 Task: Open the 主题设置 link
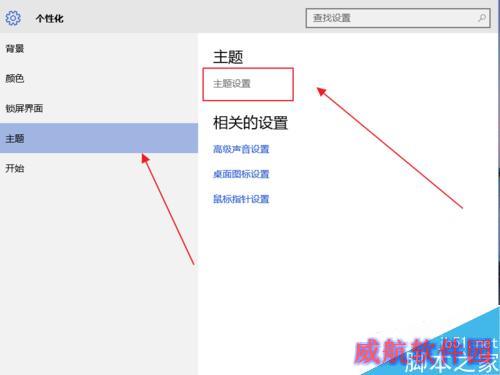232,84
